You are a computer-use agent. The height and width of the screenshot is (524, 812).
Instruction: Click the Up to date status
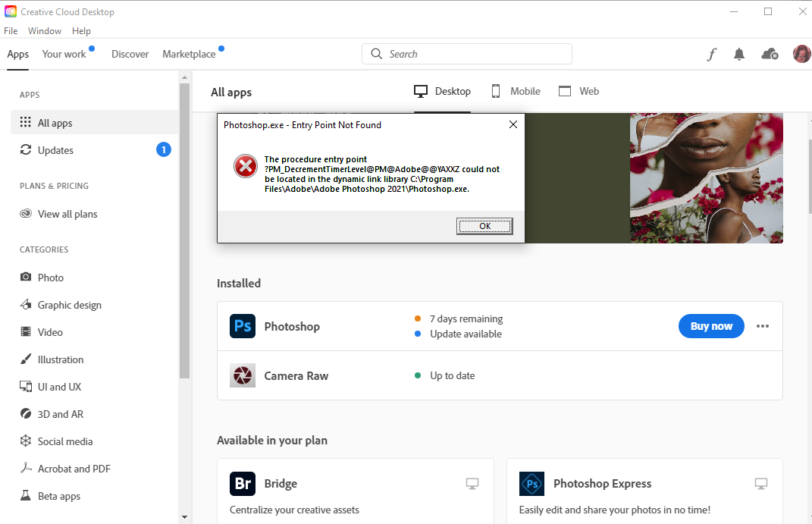tap(452, 376)
